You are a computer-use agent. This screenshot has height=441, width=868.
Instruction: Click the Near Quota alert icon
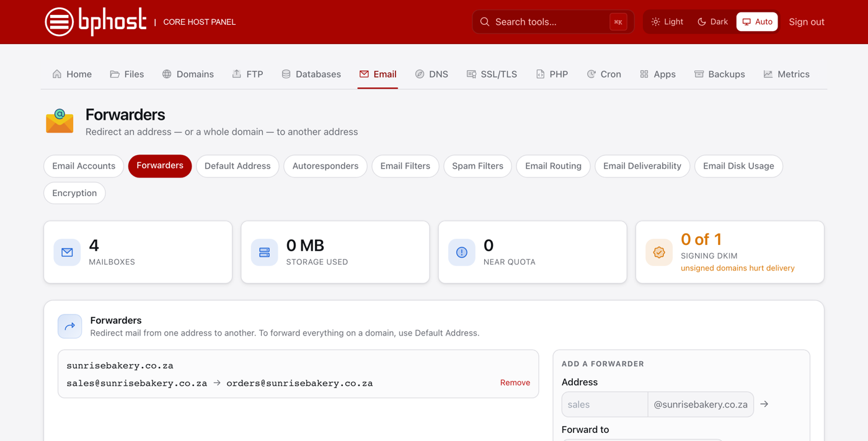coord(461,252)
